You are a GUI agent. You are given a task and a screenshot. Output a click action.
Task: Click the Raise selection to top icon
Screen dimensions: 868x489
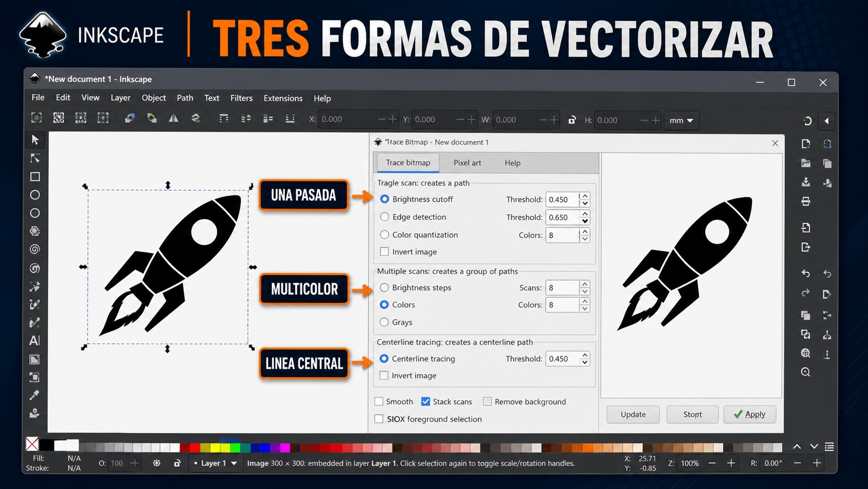[224, 119]
